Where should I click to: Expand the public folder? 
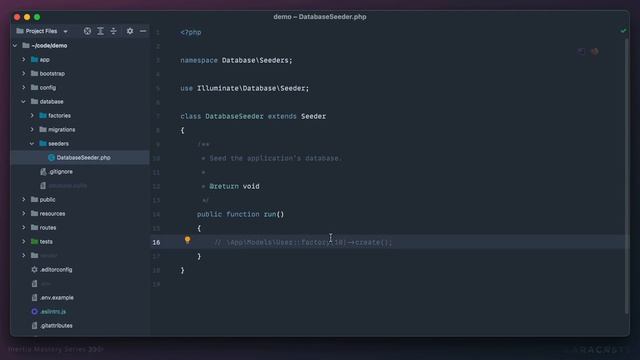tap(24, 200)
